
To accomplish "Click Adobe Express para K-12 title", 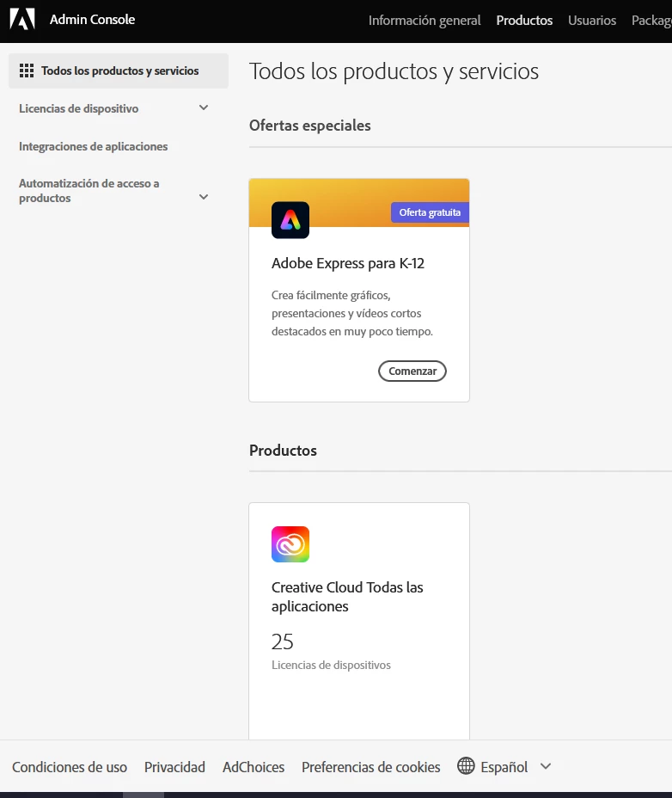I will (347, 263).
